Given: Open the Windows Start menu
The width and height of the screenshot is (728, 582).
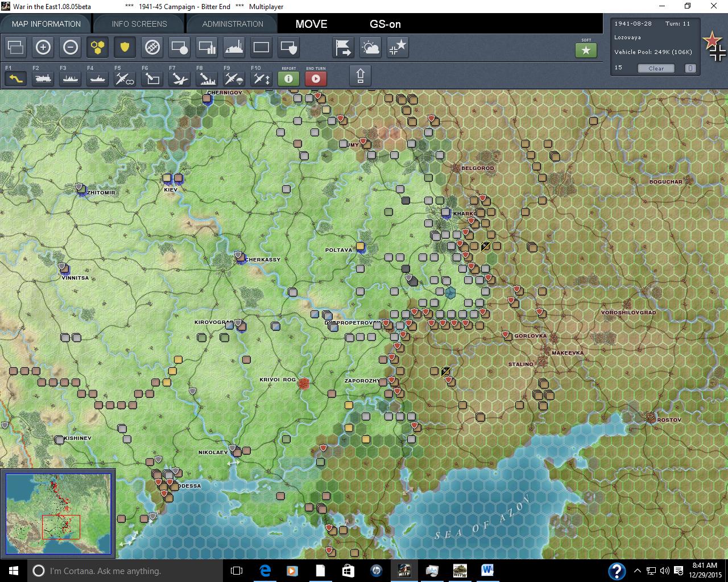Looking at the screenshot, I should click(x=13, y=571).
